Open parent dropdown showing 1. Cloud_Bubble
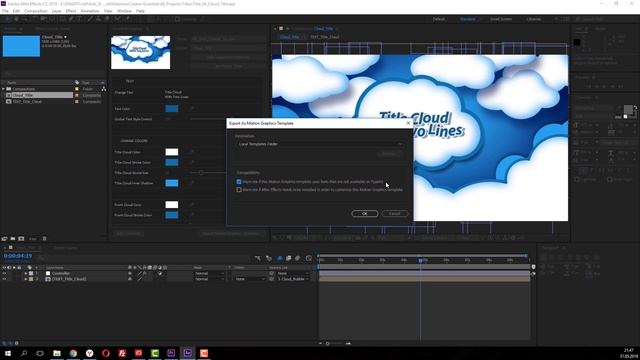Screen dimensions: 640x360 click(293, 279)
